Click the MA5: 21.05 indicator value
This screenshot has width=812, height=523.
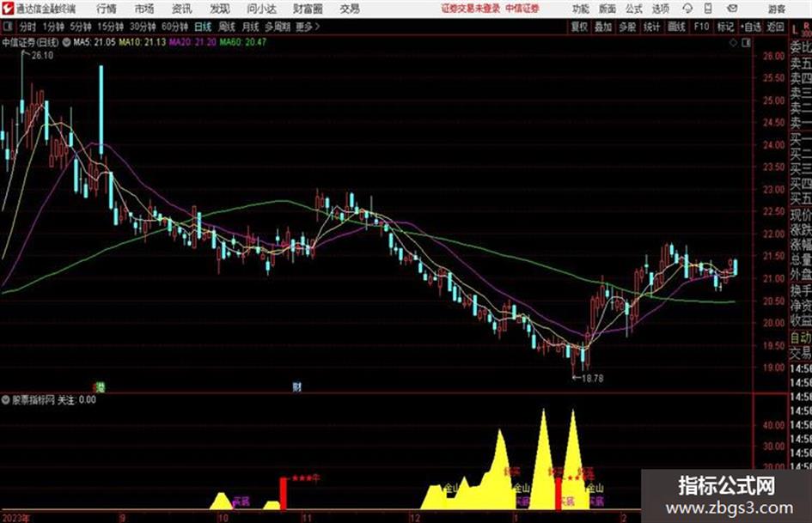(x=95, y=42)
